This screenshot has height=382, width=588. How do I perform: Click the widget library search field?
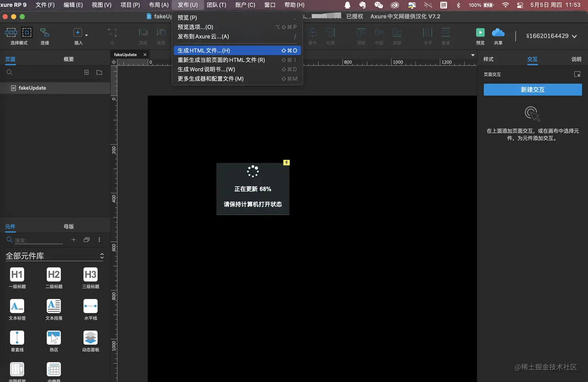click(x=38, y=241)
